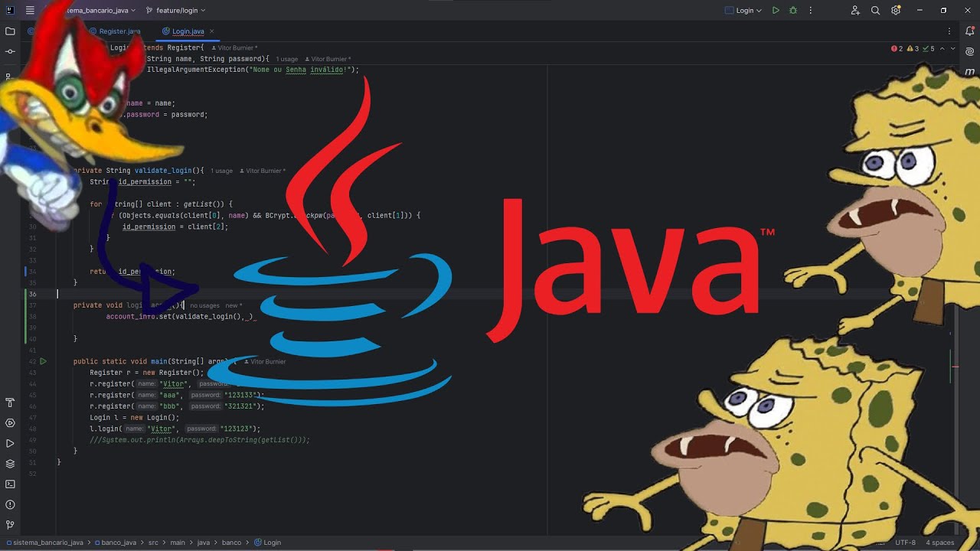Switch to the Register.java tab
Image resolution: width=980 pixels, height=551 pixels.
coord(115,31)
